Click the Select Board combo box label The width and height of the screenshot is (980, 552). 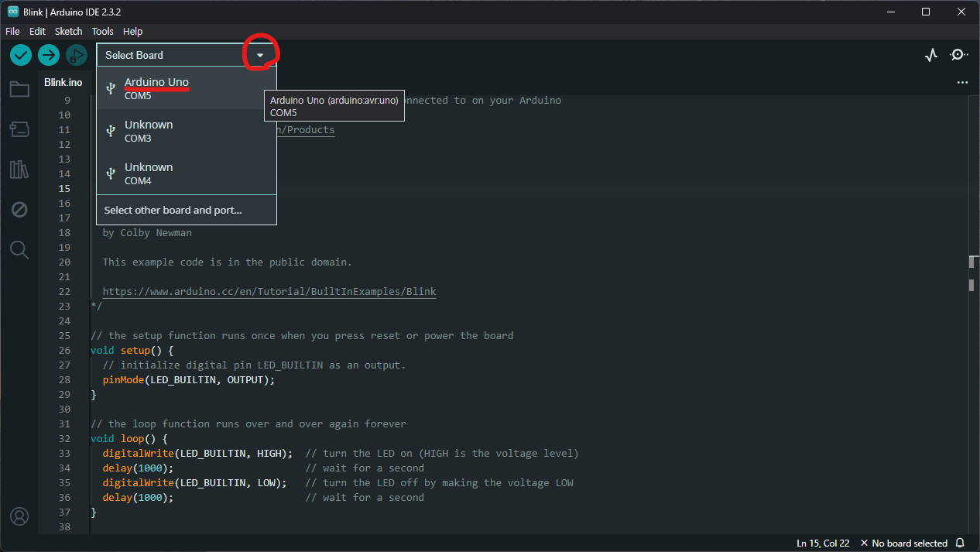point(134,55)
